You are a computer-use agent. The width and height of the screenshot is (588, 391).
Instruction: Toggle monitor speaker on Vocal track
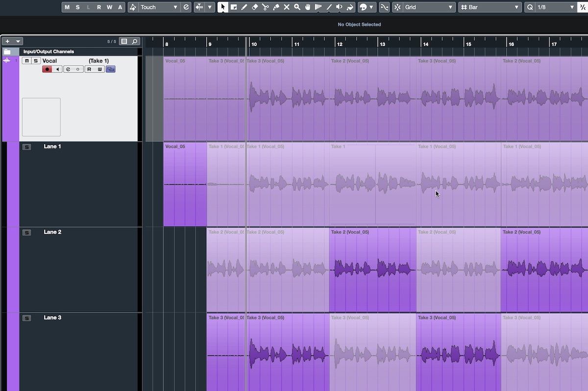pyautogui.click(x=58, y=69)
